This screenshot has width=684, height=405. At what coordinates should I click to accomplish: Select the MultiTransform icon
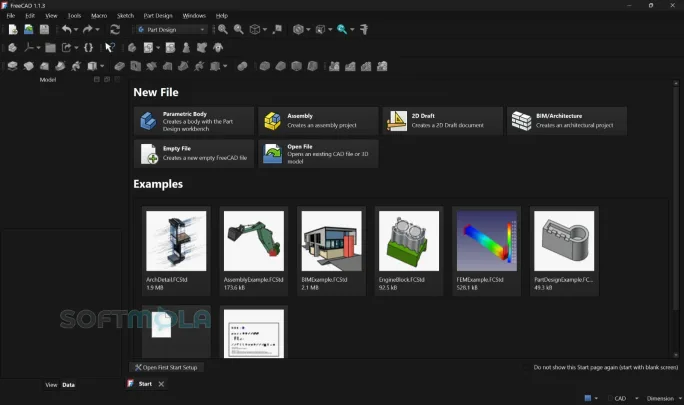click(382, 66)
